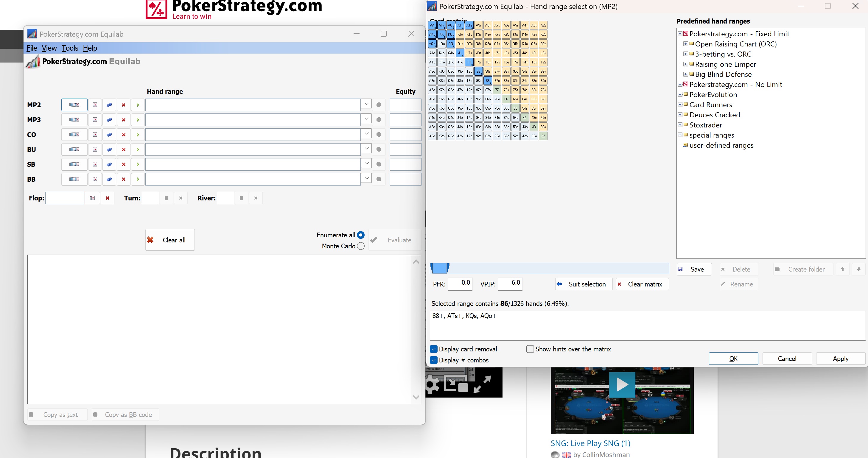Screen dimensions: 868x458
Task: Click the VPIP value field
Action: click(x=510, y=283)
